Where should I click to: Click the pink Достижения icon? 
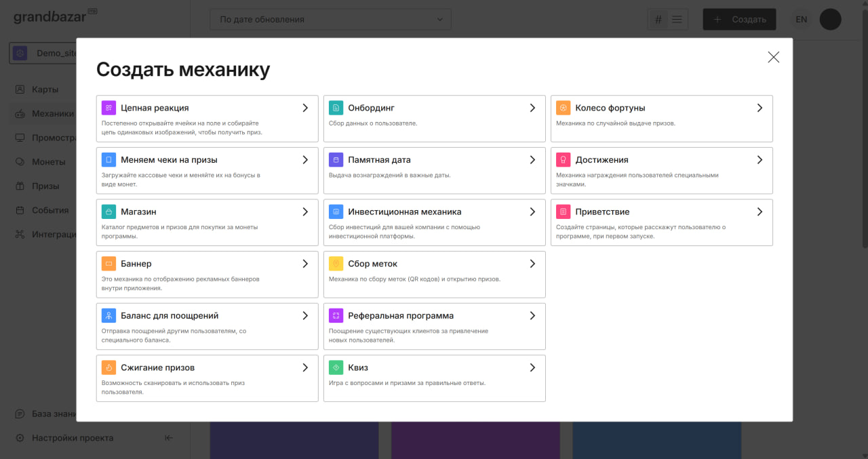563,160
